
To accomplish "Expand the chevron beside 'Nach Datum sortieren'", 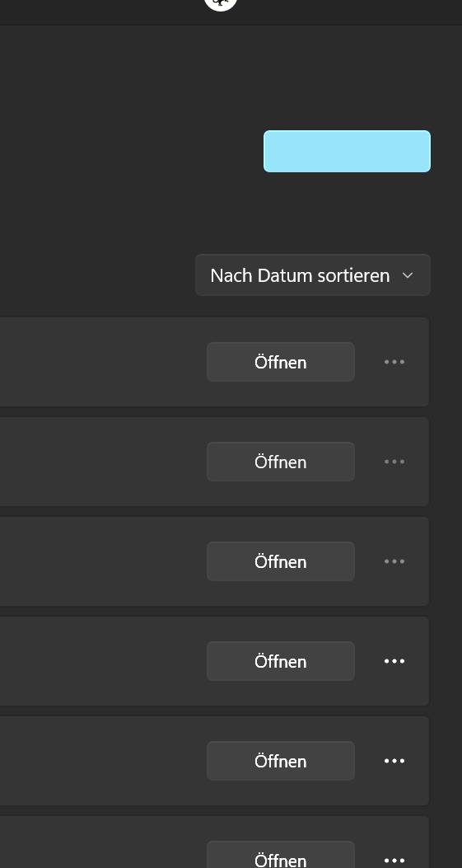I will (x=408, y=275).
